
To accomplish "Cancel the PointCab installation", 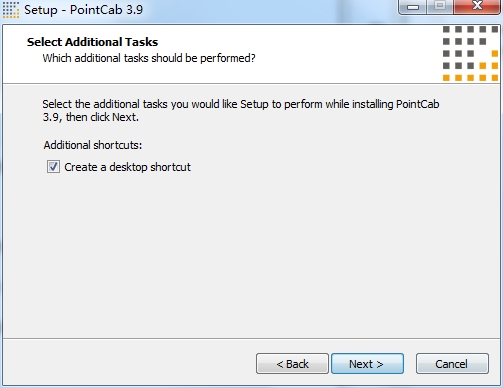I will pos(452,364).
